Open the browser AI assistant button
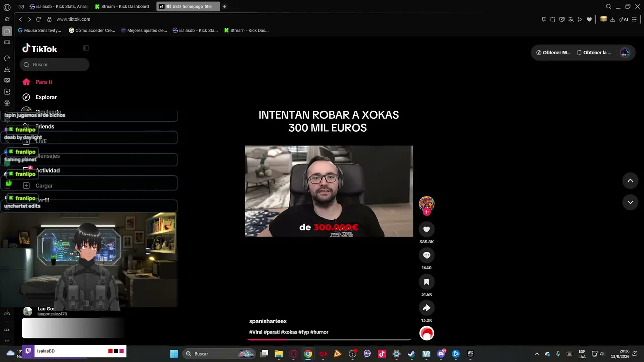 point(624,19)
